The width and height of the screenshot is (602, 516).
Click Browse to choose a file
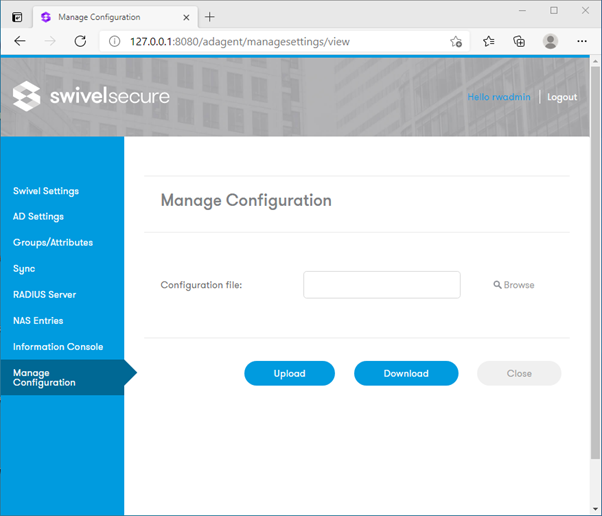pyautogui.click(x=514, y=285)
